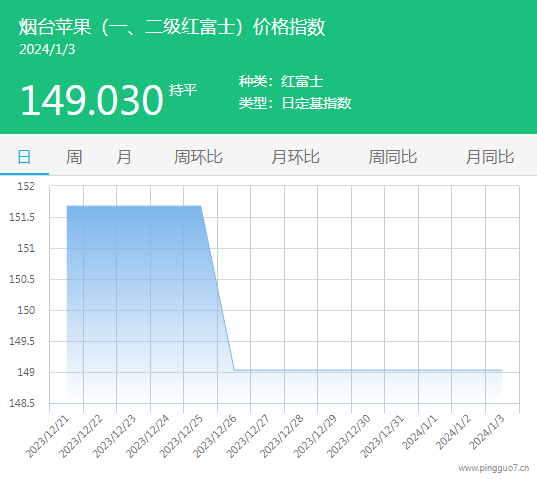
Task: Click the 类型: 日定基指数 label
Action: coord(295,103)
